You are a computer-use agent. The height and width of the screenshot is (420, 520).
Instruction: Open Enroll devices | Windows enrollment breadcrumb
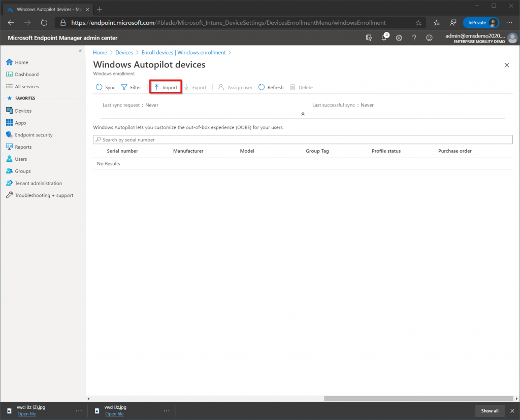[183, 53]
